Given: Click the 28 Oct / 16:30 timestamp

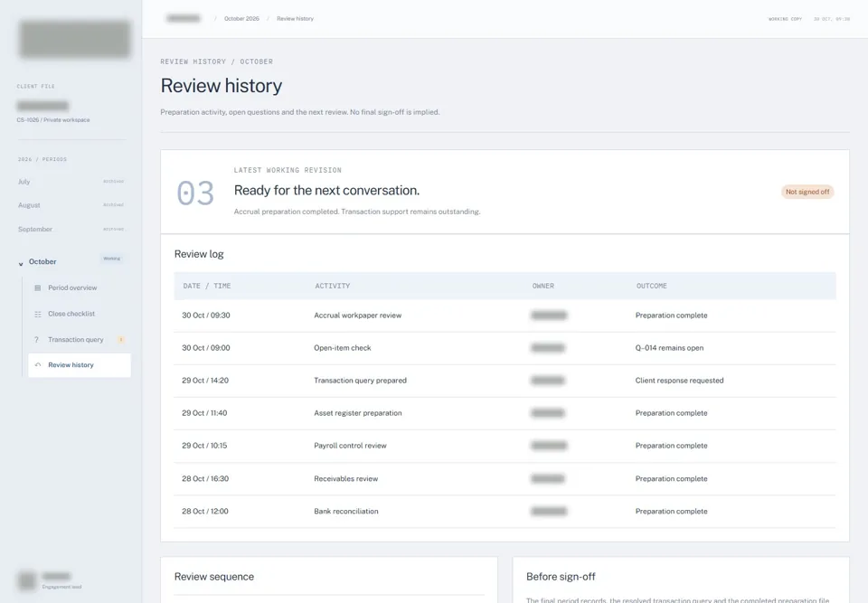Looking at the screenshot, I should 205,479.
